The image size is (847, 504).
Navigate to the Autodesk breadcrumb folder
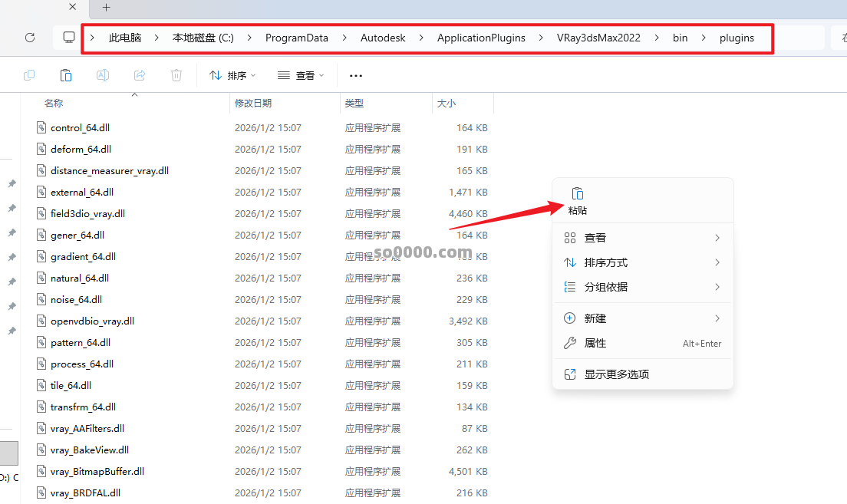(x=383, y=37)
